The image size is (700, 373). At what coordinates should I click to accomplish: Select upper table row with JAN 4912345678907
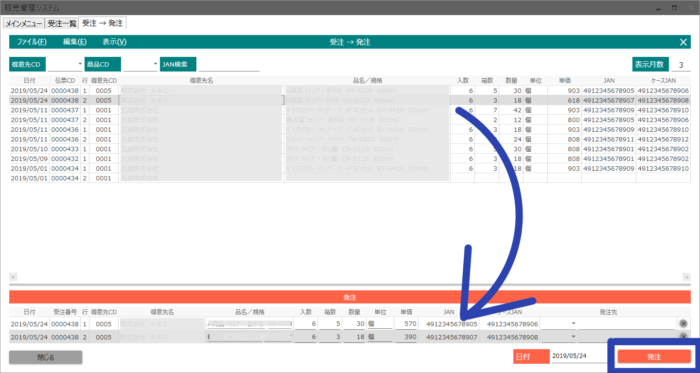[x=350, y=100]
